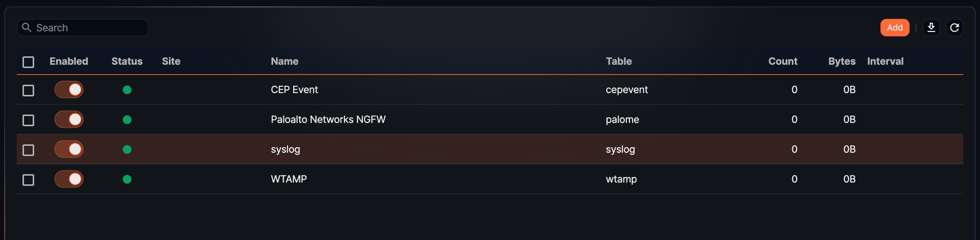
Task: Switch off Paloalto Networks NGFW toggle
Action: (69, 120)
